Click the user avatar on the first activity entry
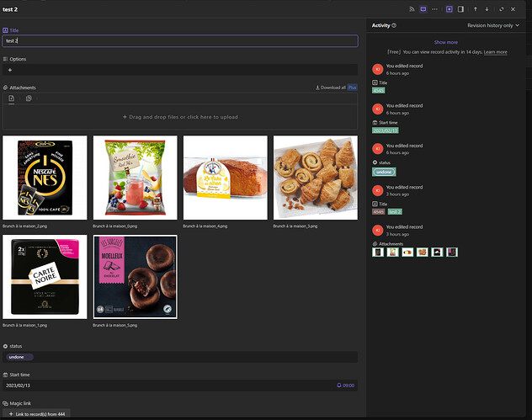The width and height of the screenshot is (532, 420). [378, 69]
